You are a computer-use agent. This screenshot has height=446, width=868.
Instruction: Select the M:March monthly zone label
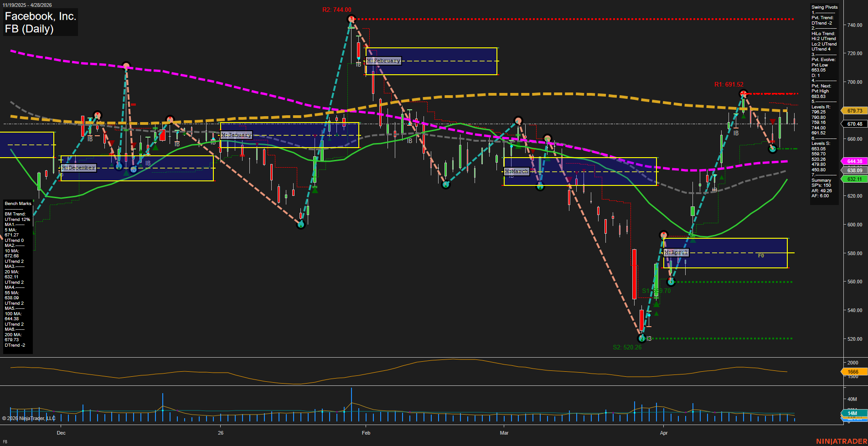(x=516, y=172)
